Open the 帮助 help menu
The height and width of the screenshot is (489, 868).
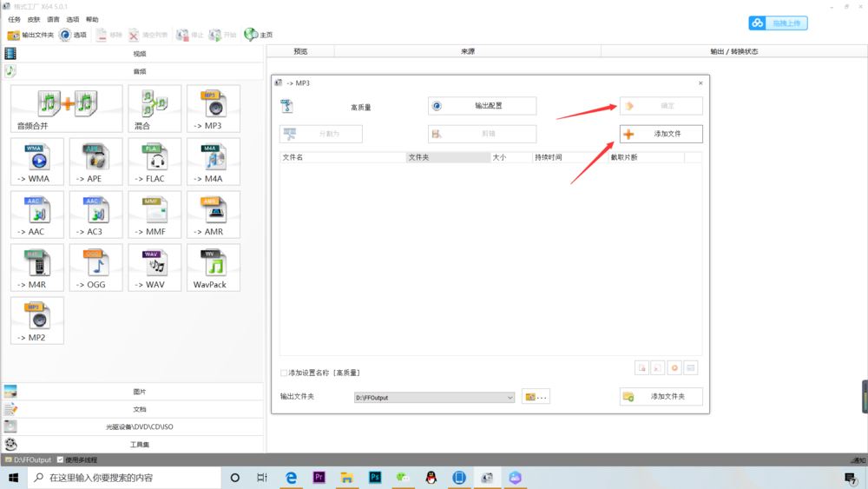coord(92,19)
